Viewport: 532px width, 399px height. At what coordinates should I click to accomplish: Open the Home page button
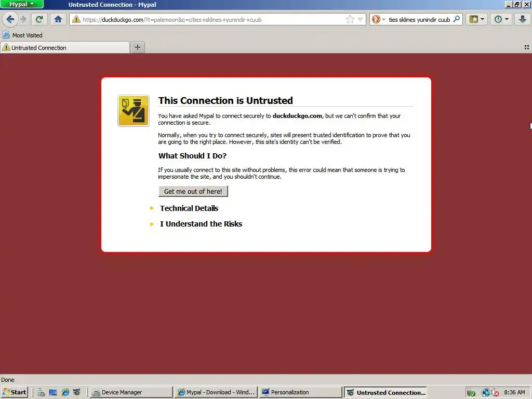click(58, 19)
